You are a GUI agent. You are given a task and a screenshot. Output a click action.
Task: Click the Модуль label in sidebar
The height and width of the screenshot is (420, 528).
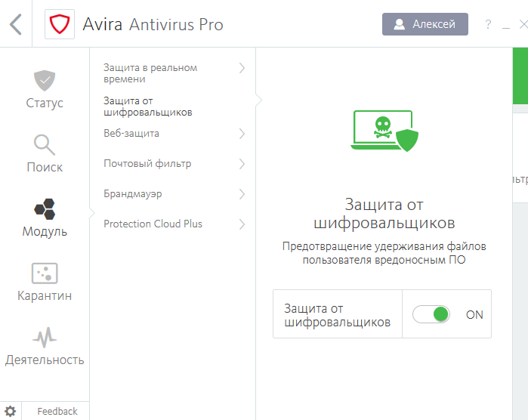45,232
